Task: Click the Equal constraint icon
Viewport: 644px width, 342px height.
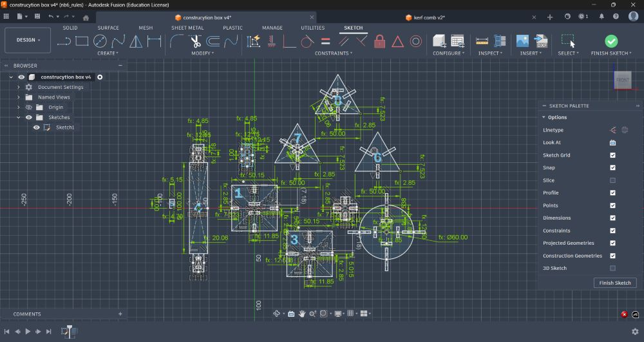Action: (x=326, y=41)
